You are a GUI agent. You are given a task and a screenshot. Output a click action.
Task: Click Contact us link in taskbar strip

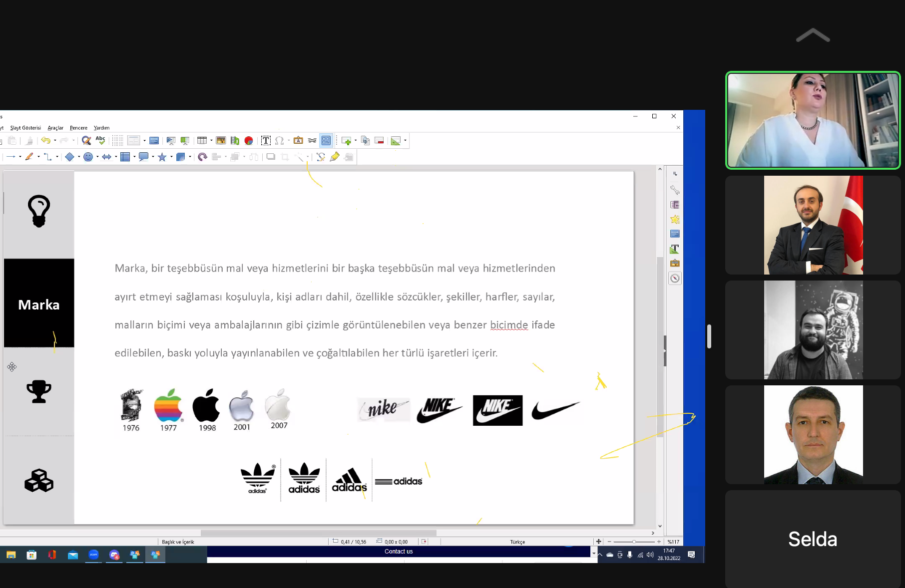pos(399,552)
